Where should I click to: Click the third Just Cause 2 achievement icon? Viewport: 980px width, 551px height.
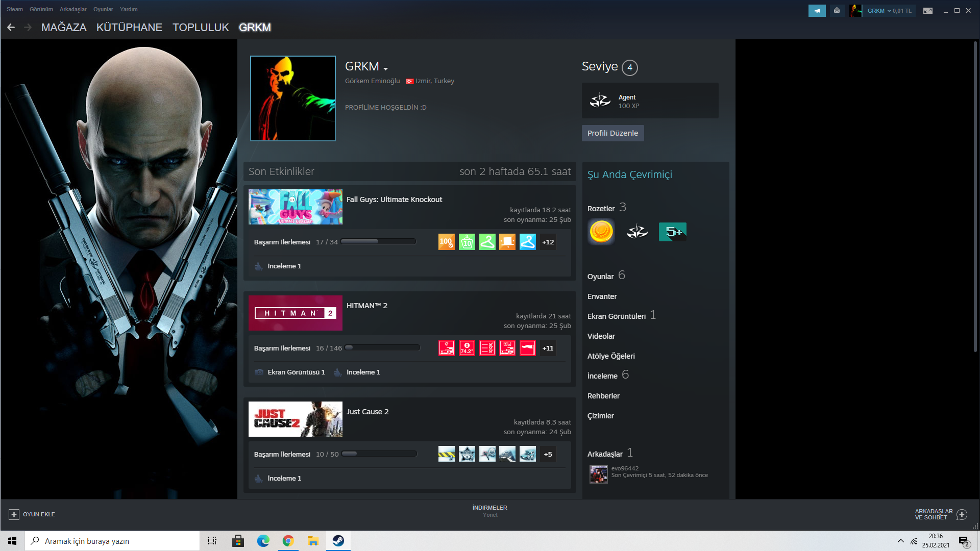pos(487,454)
